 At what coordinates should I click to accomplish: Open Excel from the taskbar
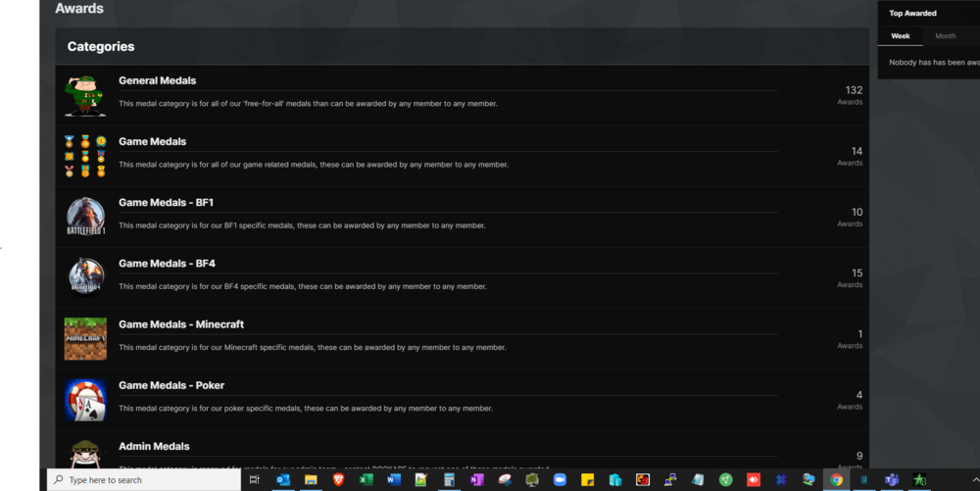coord(366,480)
